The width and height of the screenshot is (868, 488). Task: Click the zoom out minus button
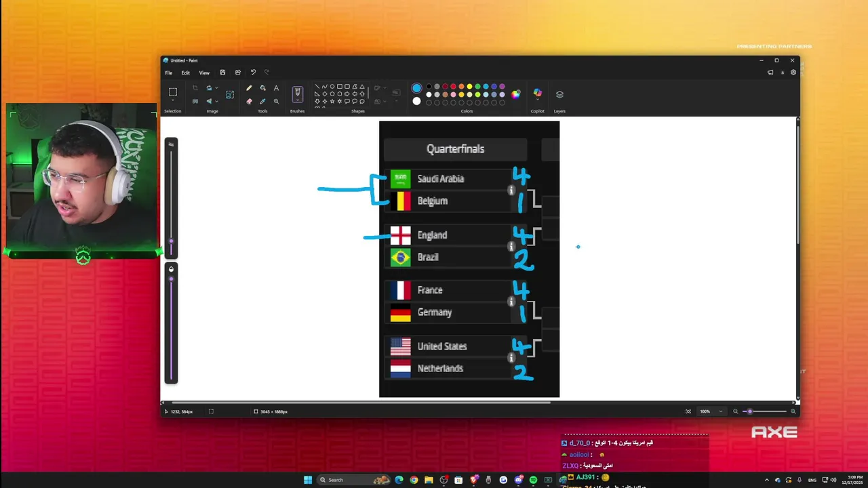[736, 411]
